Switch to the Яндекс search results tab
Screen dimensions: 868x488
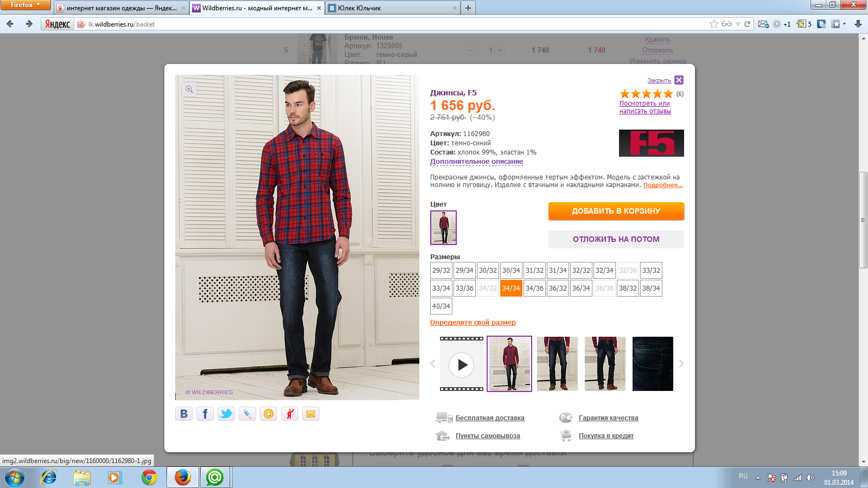pos(121,8)
